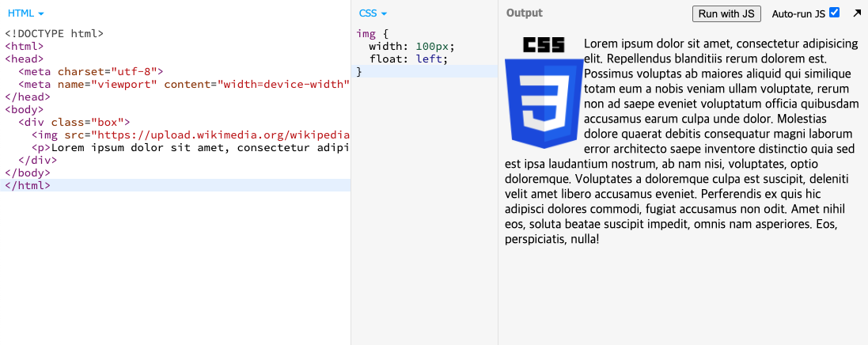
Task: Click the div class="box" line
Action: pyautogui.click(x=74, y=123)
